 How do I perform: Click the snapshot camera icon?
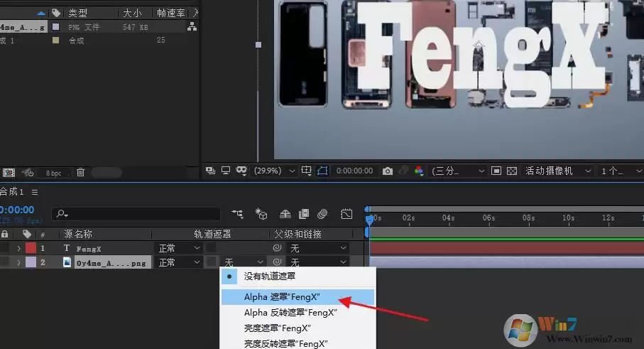pyautogui.click(x=387, y=171)
